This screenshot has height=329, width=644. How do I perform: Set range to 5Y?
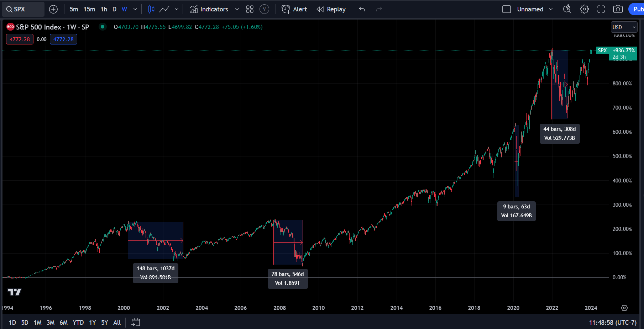click(105, 323)
